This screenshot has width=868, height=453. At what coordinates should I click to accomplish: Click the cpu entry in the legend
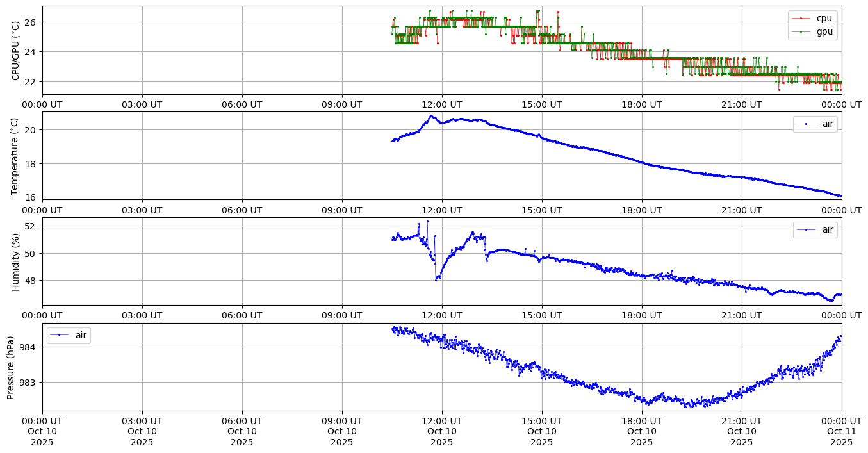coord(824,18)
